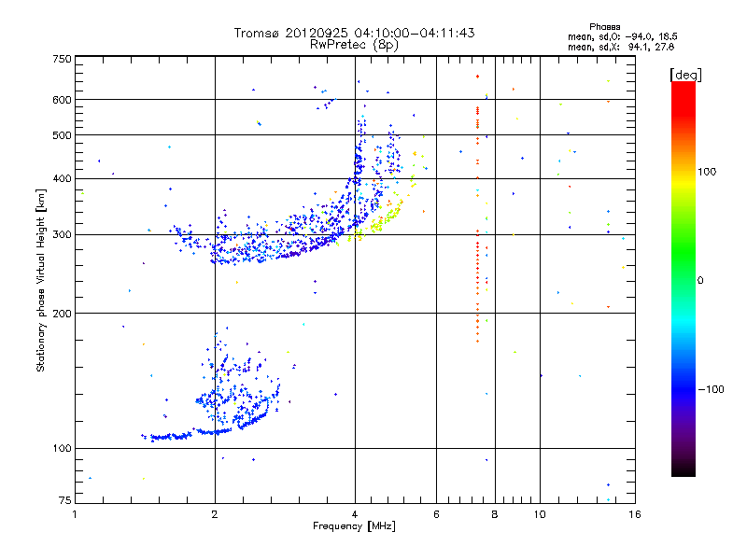Click the y-axis tick label '75'
The height and width of the screenshot is (560, 747).
65,500
